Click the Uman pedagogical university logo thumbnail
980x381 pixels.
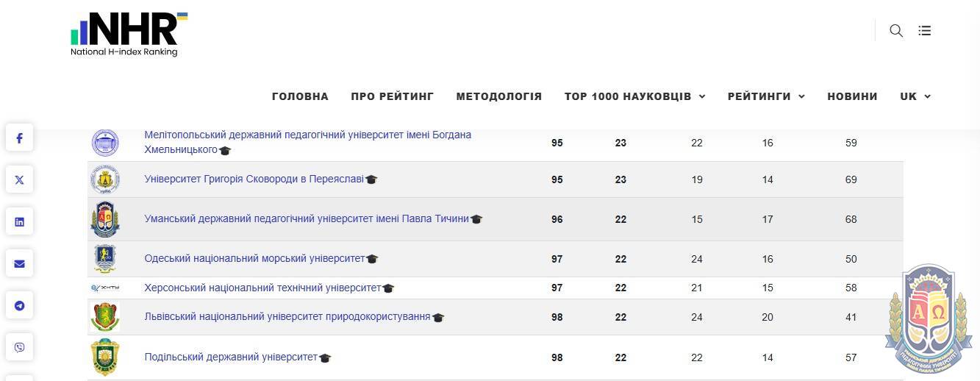pos(105,219)
